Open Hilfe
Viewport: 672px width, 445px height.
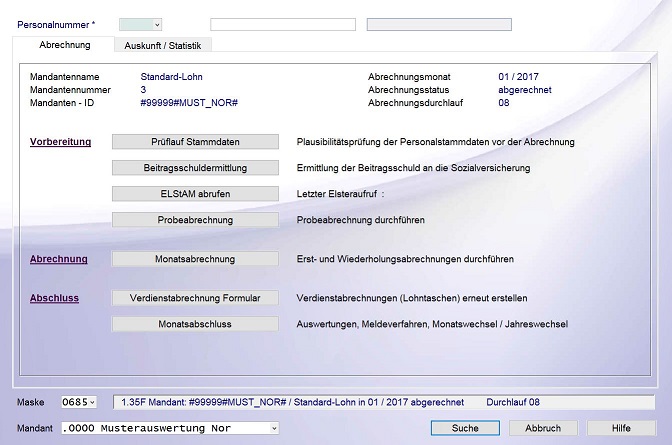click(x=621, y=428)
